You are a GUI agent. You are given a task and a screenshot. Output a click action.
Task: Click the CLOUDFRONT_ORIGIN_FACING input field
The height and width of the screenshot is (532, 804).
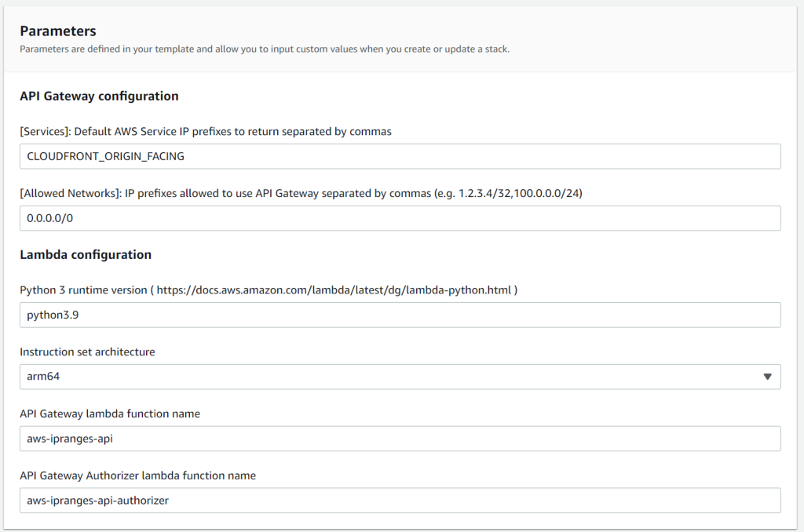400,156
